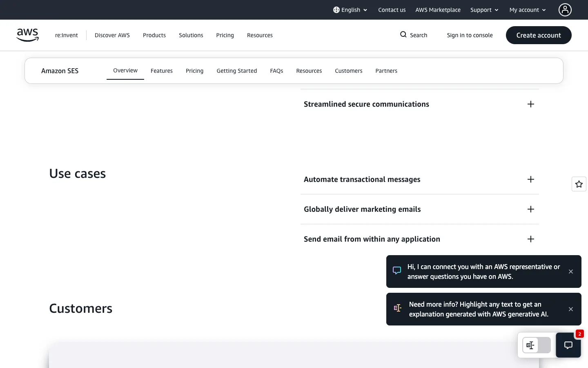Open the Pricing tab in Amazon SES nav
The width and height of the screenshot is (588, 368).
[x=194, y=71]
